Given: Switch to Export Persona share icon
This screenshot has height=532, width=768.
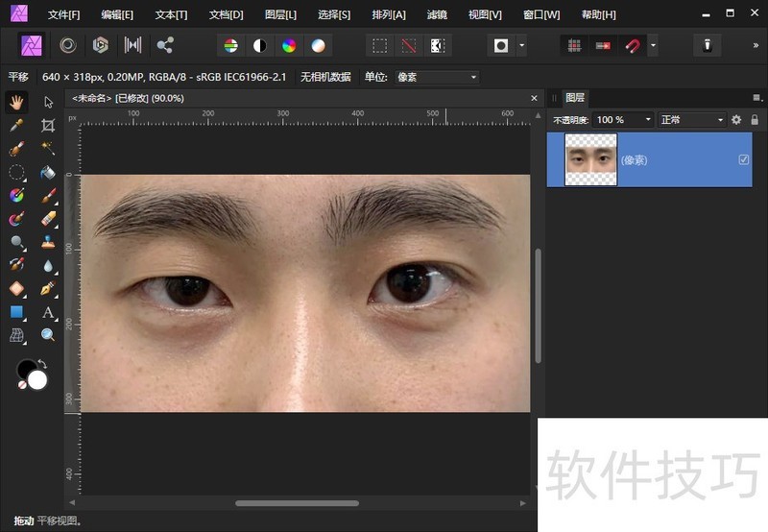Looking at the screenshot, I should tap(165, 45).
